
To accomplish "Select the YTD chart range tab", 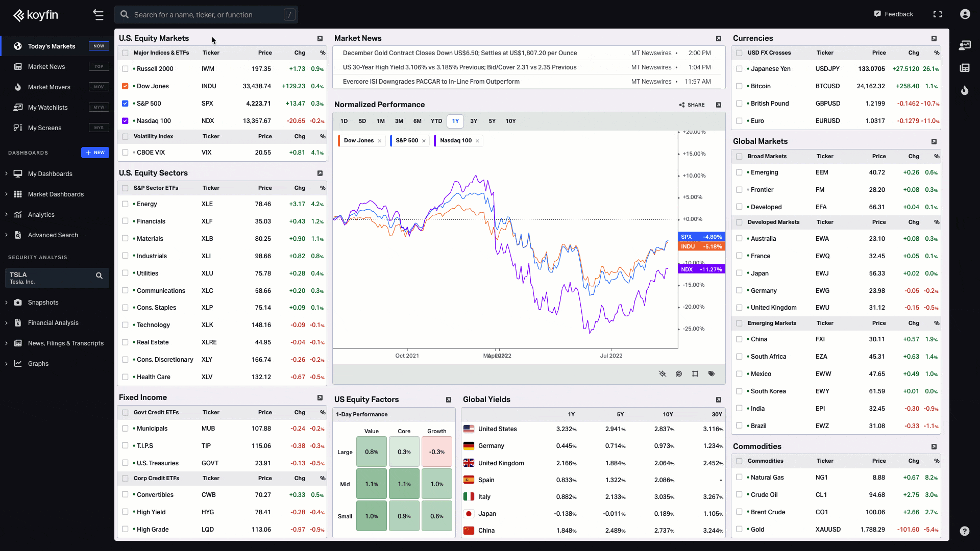I will click(x=436, y=121).
